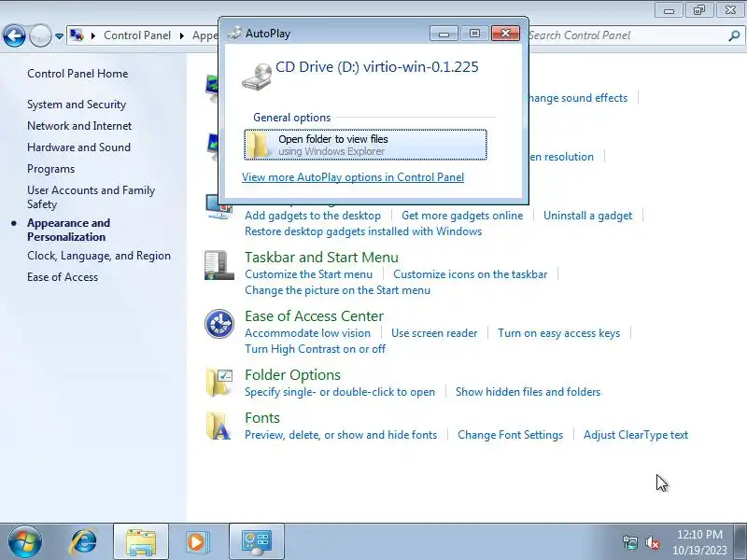Choose Open folder to view files
The width and height of the screenshot is (747, 560).
click(365, 145)
